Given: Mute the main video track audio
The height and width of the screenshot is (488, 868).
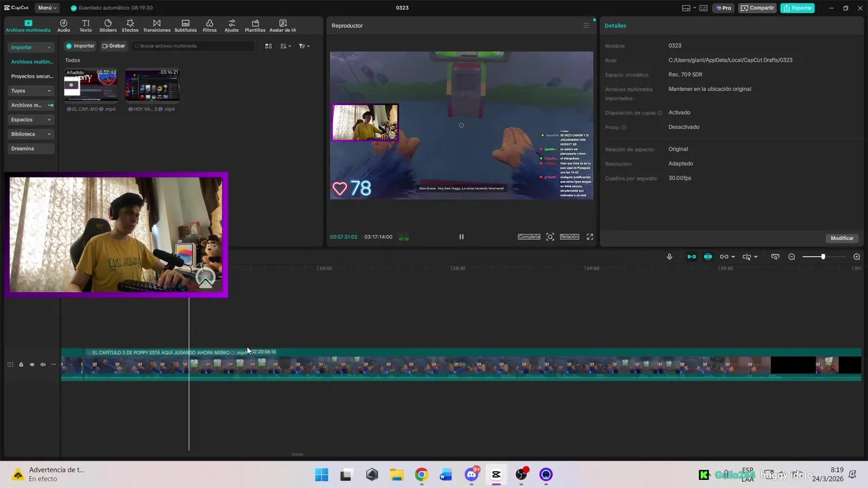Looking at the screenshot, I should click(43, 365).
